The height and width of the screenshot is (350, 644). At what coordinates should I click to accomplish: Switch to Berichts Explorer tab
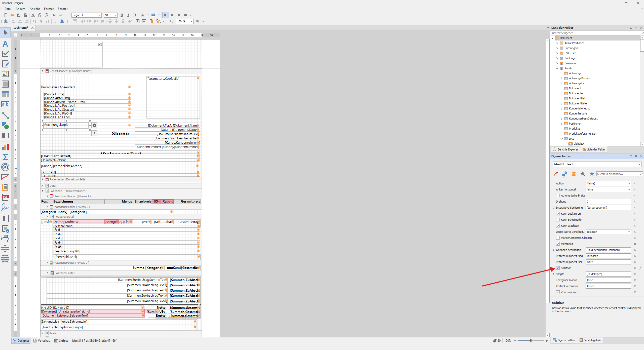coord(565,149)
